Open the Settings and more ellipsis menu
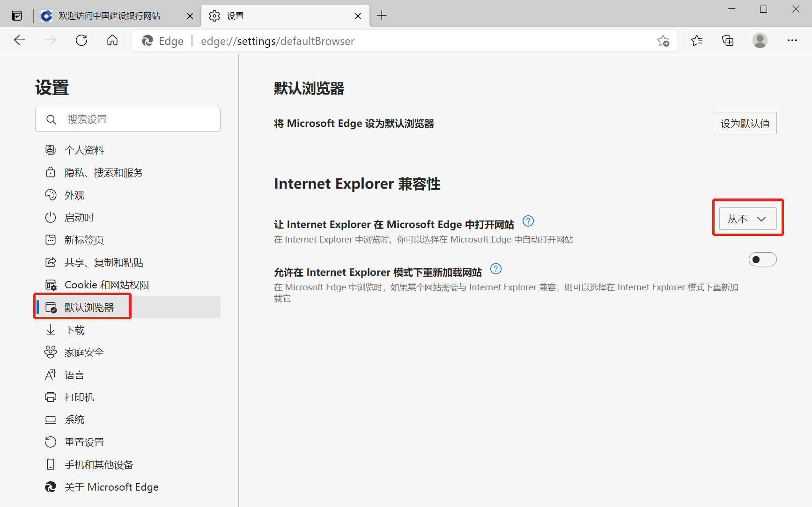 tap(792, 40)
